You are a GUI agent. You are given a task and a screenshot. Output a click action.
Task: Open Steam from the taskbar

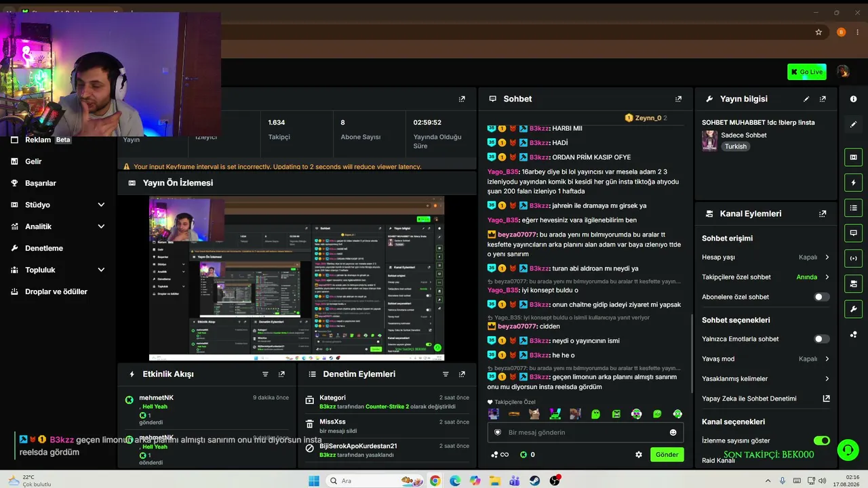pyautogui.click(x=535, y=481)
